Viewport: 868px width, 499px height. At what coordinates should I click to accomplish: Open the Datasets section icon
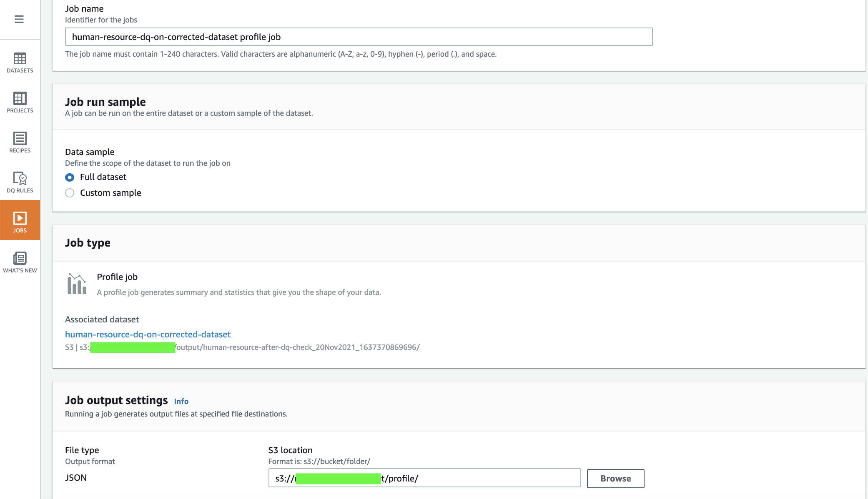pyautogui.click(x=20, y=58)
